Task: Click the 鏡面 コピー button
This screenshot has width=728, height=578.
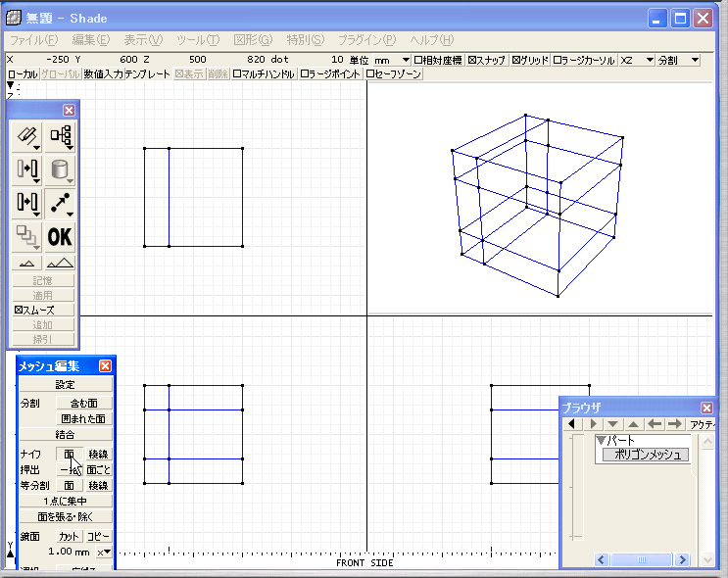Action: [98, 537]
